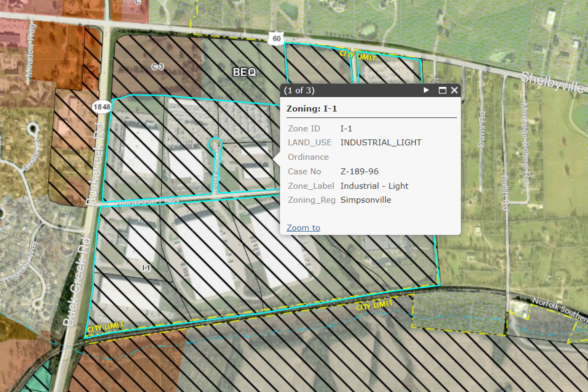The image size is (588, 392).
Task: Close the zoning info popup
Action: (x=454, y=90)
